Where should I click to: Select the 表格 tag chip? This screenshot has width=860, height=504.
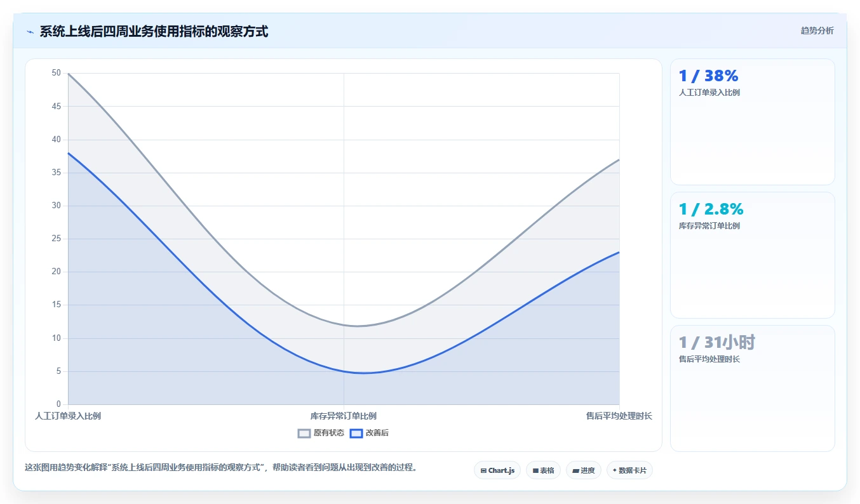coord(543,470)
